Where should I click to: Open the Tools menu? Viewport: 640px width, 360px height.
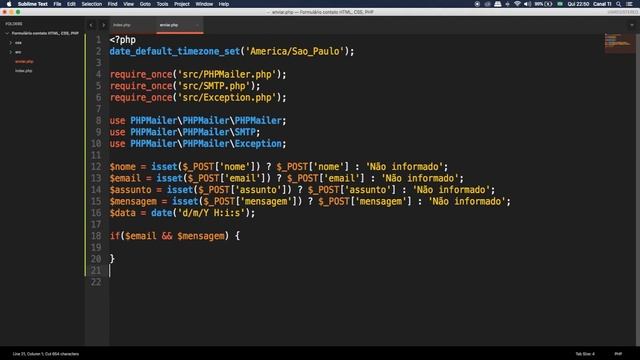pyautogui.click(x=162, y=4)
